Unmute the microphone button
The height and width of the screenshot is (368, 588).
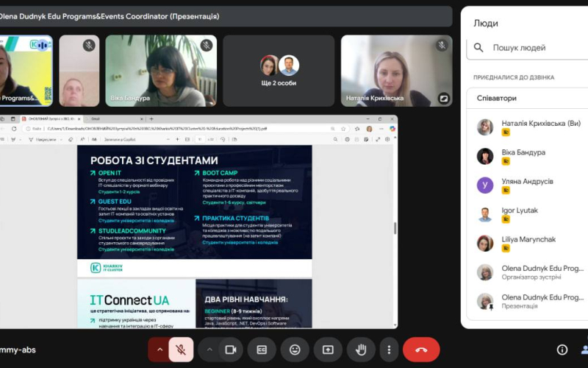point(181,350)
